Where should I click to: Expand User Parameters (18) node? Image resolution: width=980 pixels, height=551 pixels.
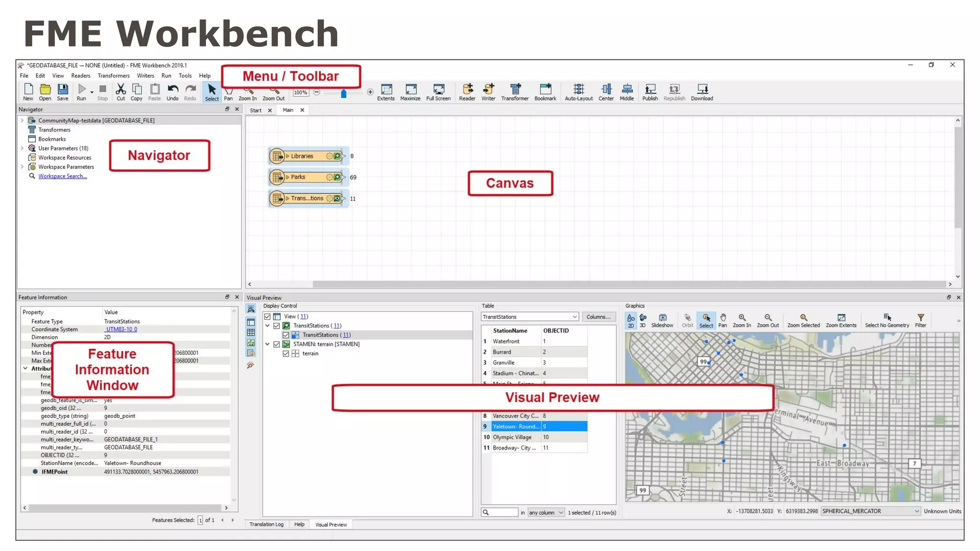click(22, 148)
